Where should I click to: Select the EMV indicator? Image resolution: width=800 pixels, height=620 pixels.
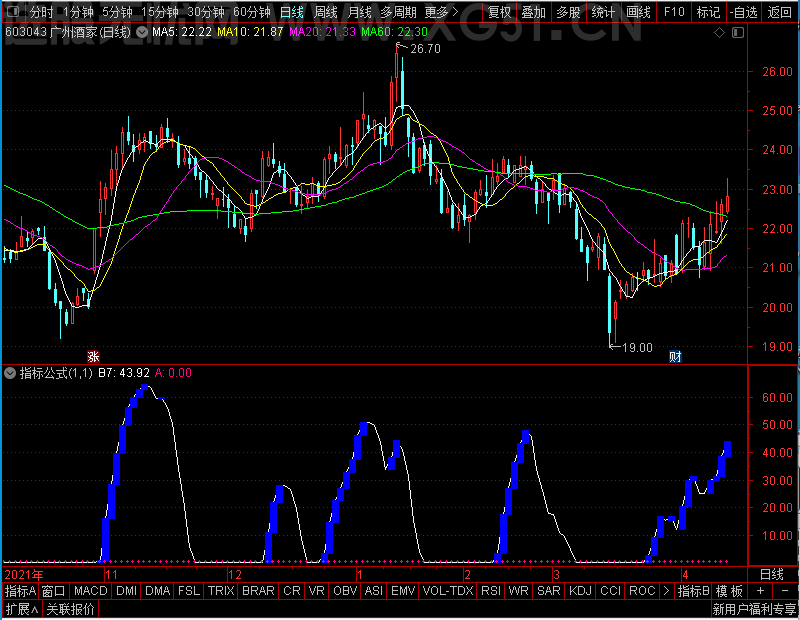click(403, 591)
